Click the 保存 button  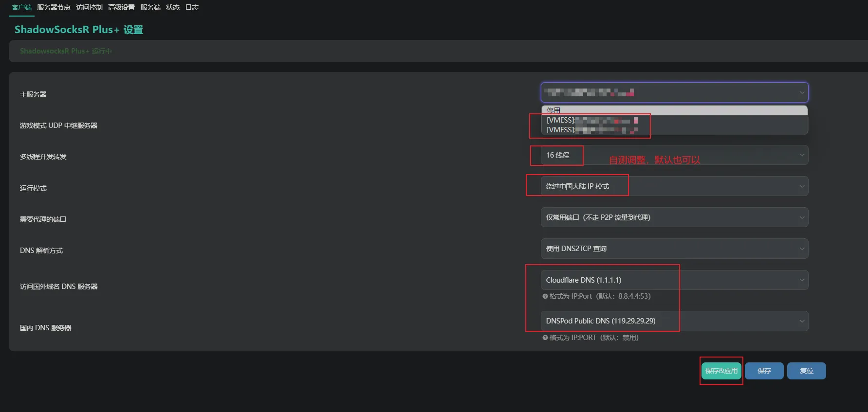(x=764, y=371)
